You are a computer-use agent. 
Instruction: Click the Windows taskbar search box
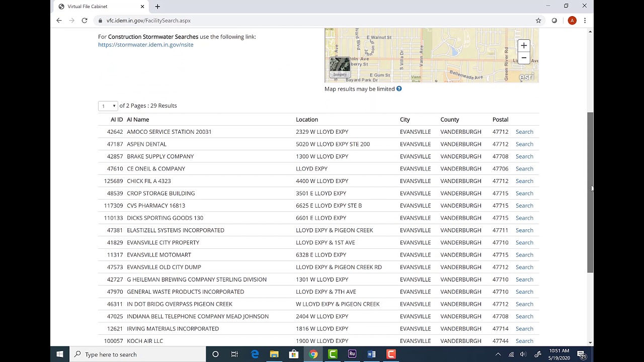coord(138,354)
